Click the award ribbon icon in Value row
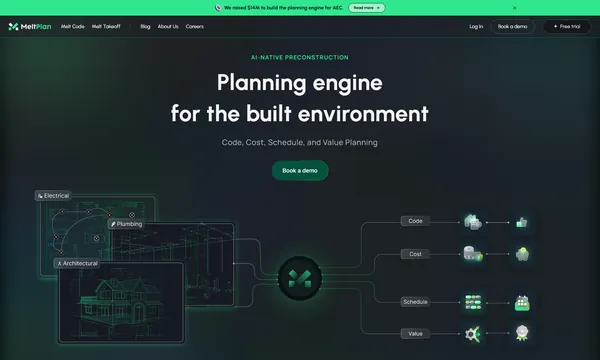The width and height of the screenshot is (600, 360). tap(522, 333)
